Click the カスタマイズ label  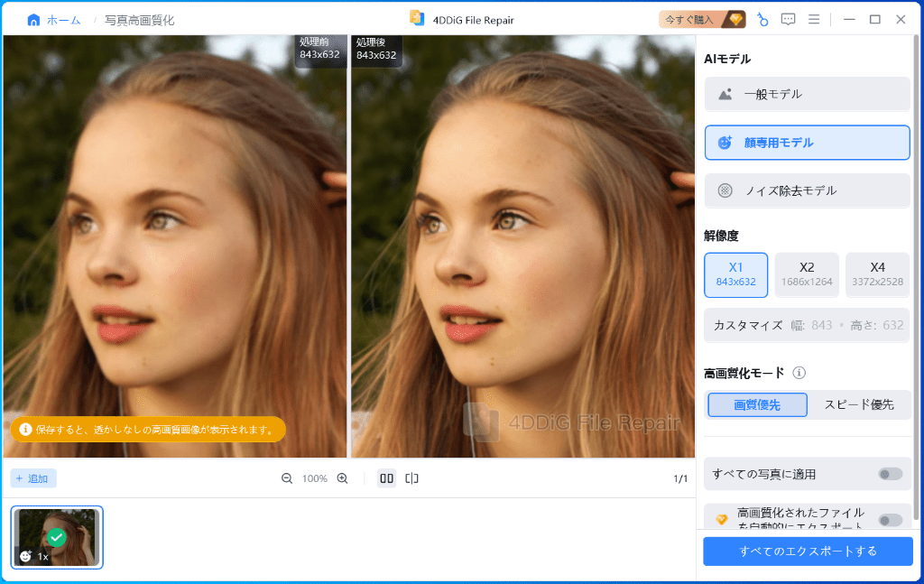coord(748,325)
